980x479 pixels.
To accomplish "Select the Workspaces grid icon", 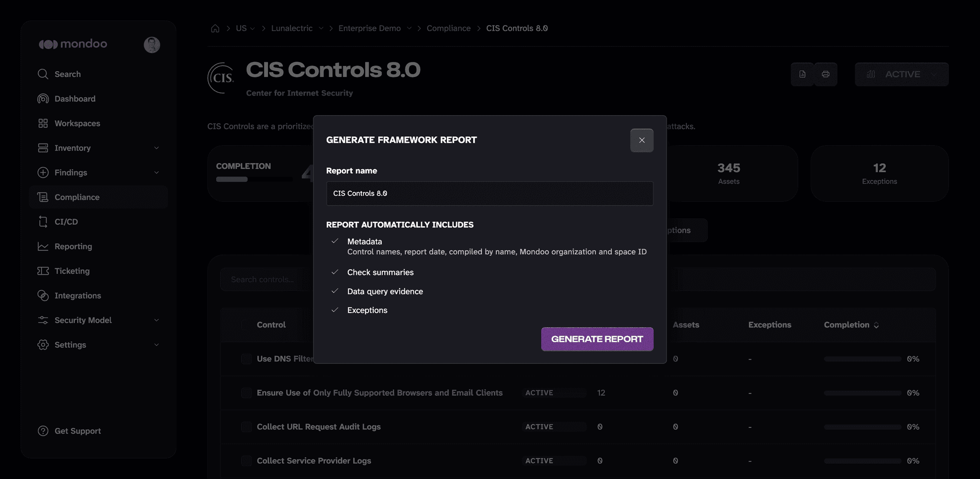I will pyautogui.click(x=43, y=123).
